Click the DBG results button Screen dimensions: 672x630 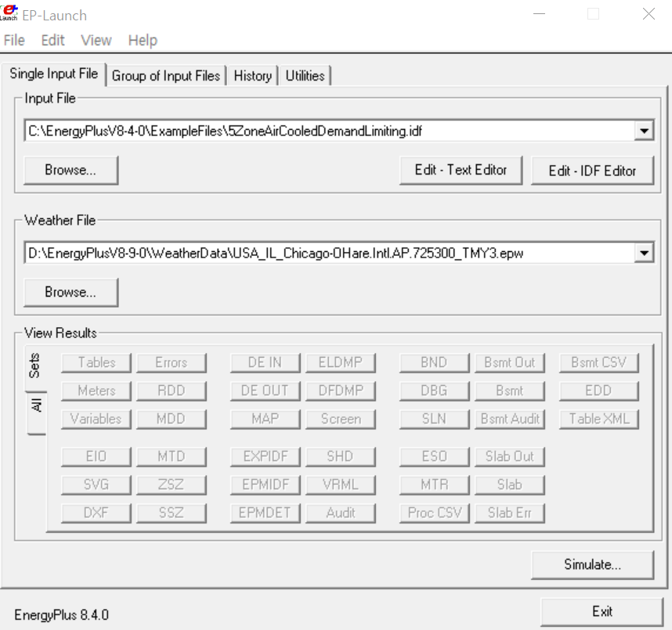click(x=434, y=391)
